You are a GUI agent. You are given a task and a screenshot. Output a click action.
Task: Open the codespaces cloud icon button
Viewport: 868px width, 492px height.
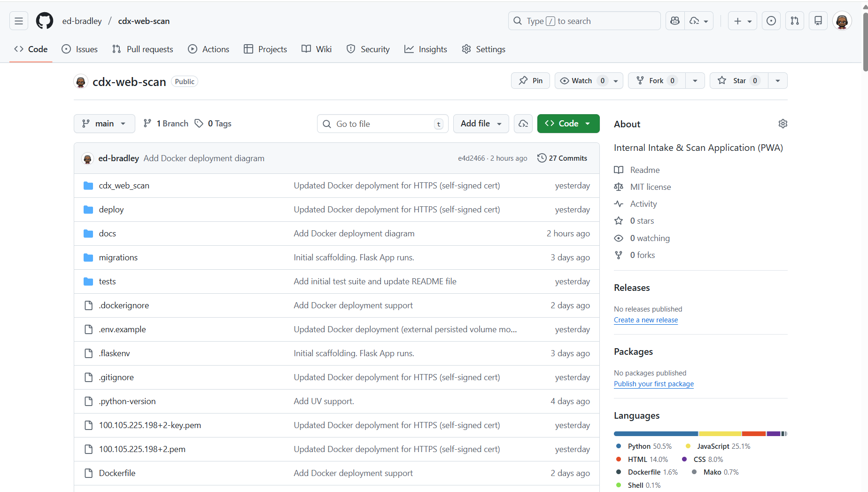tap(523, 124)
